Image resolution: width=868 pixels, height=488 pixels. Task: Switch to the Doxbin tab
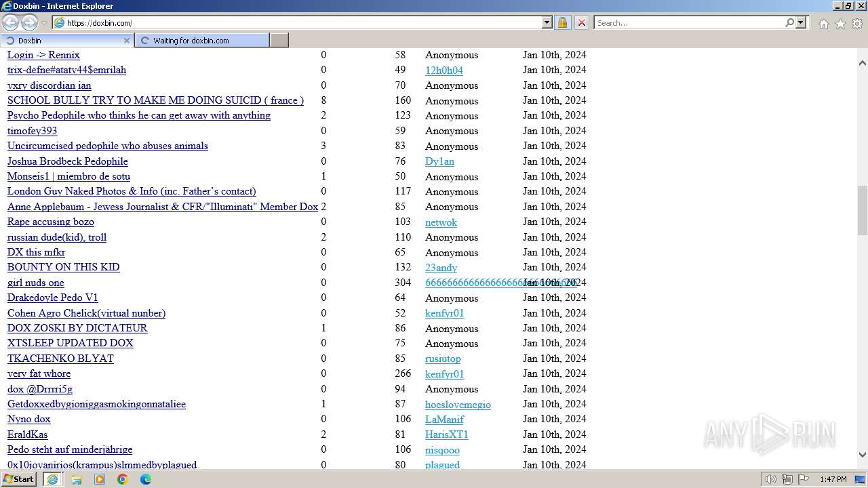tap(66, 41)
